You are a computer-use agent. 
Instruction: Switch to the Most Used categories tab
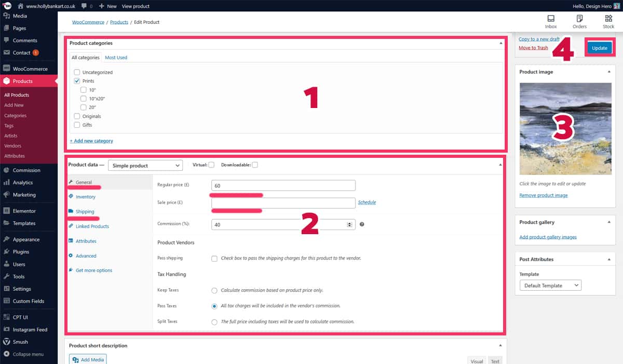click(116, 58)
